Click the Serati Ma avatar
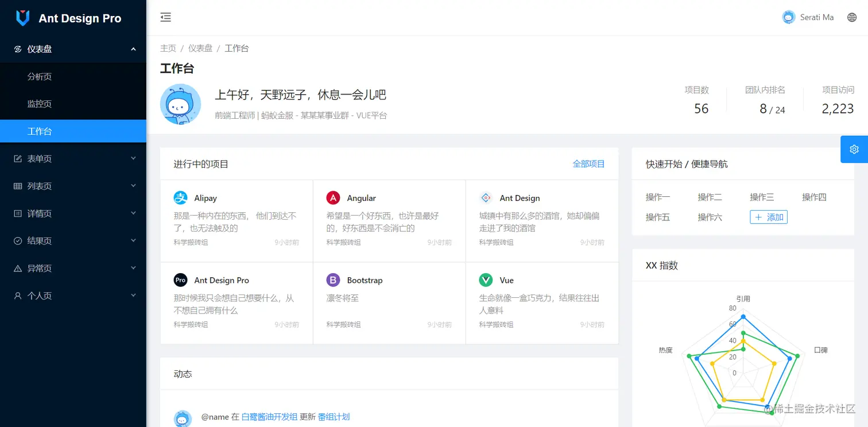 click(x=788, y=17)
